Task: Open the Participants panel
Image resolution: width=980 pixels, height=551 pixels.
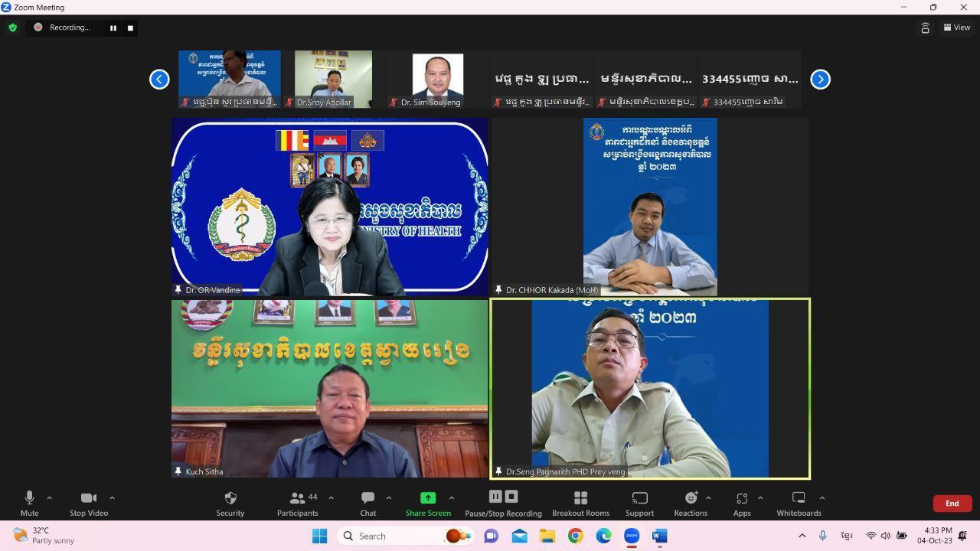Action: pos(298,499)
